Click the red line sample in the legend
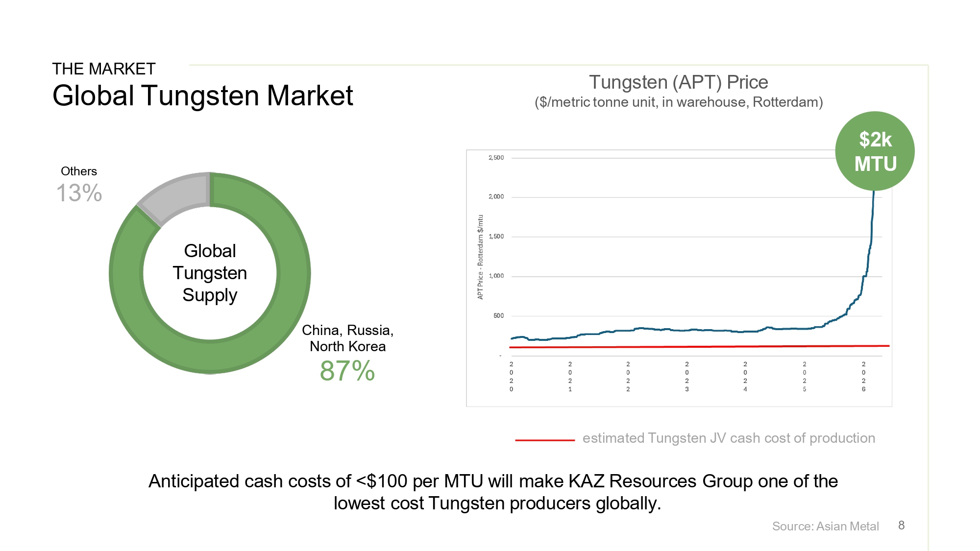Viewport: 980px width, 551px height. click(545, 440)
